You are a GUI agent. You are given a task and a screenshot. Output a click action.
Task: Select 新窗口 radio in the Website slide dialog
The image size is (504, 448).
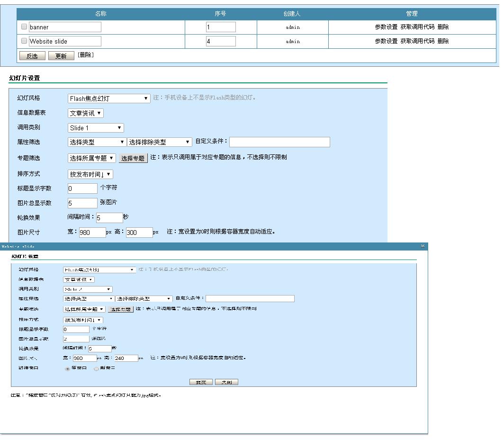(96, 368)
